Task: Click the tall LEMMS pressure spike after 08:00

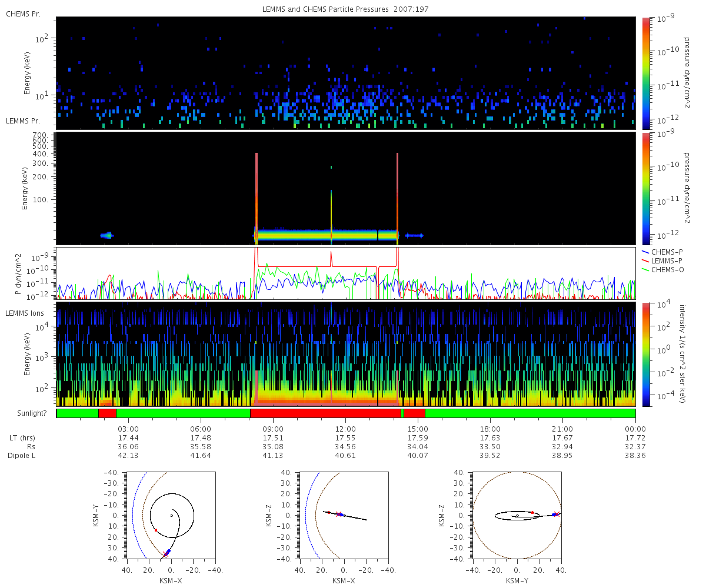Action: coord(257,199)
